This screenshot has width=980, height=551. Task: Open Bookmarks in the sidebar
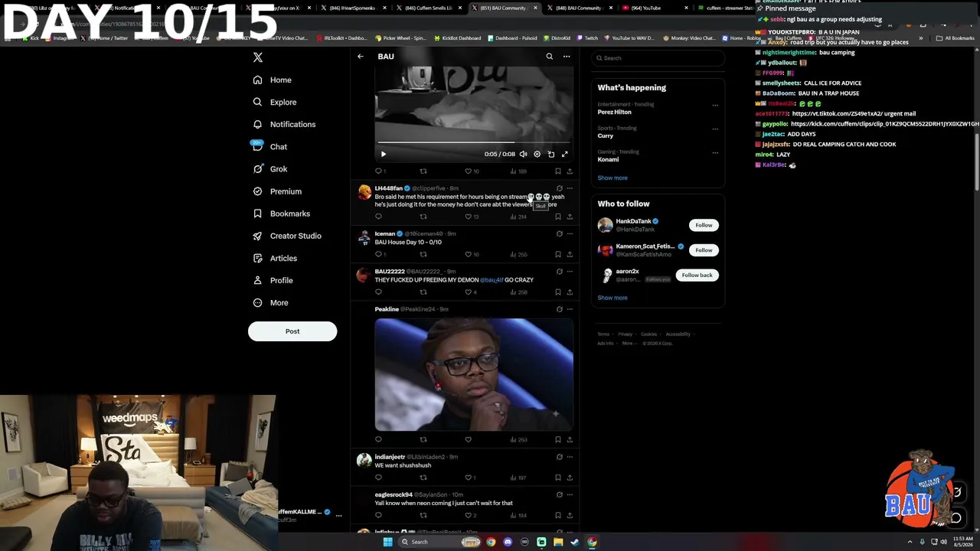point(281,214)
